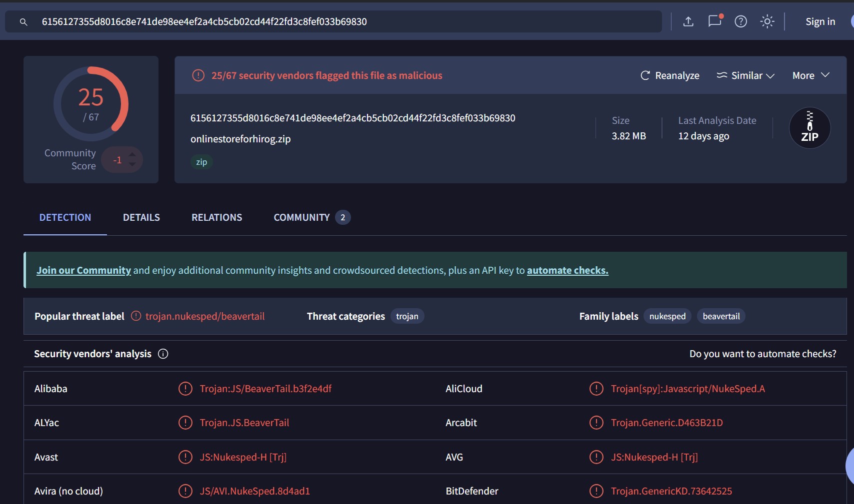Click the zip tag chip
Screen dimensions: 854x504
pos(201,162)
